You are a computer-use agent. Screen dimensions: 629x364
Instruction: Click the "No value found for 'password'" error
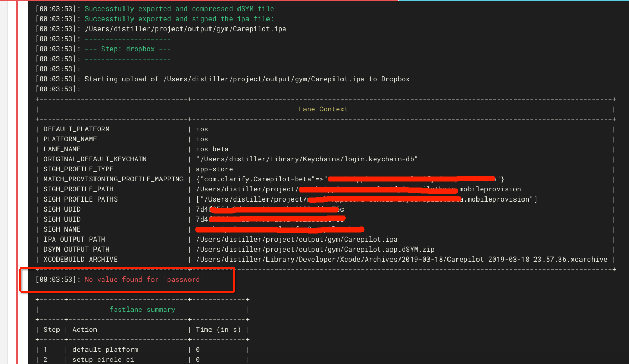click(144, 279)
